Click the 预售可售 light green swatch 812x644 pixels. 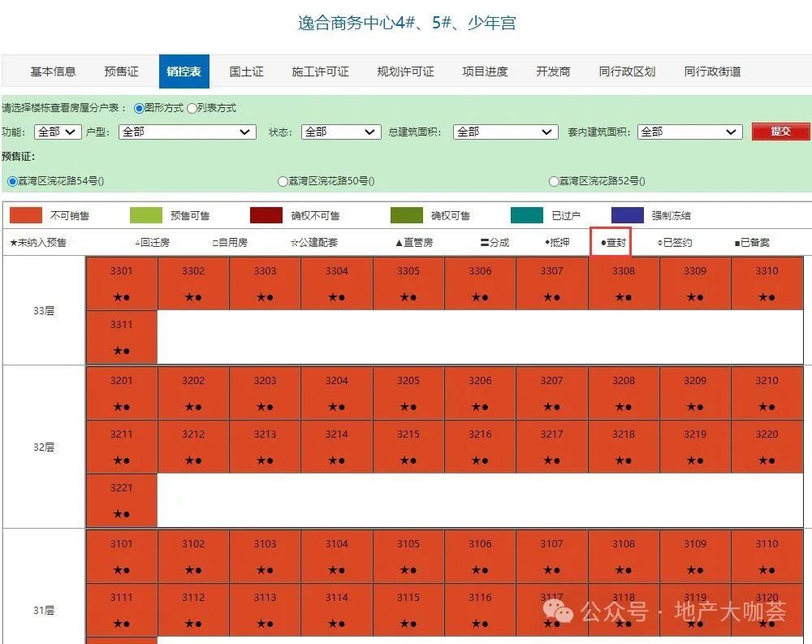point(146,215)
